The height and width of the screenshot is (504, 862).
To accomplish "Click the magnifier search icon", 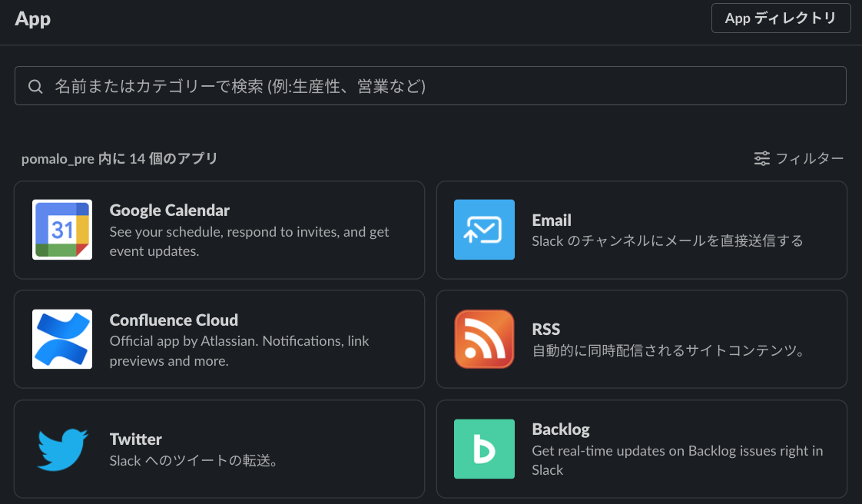I will coord(35,86).
